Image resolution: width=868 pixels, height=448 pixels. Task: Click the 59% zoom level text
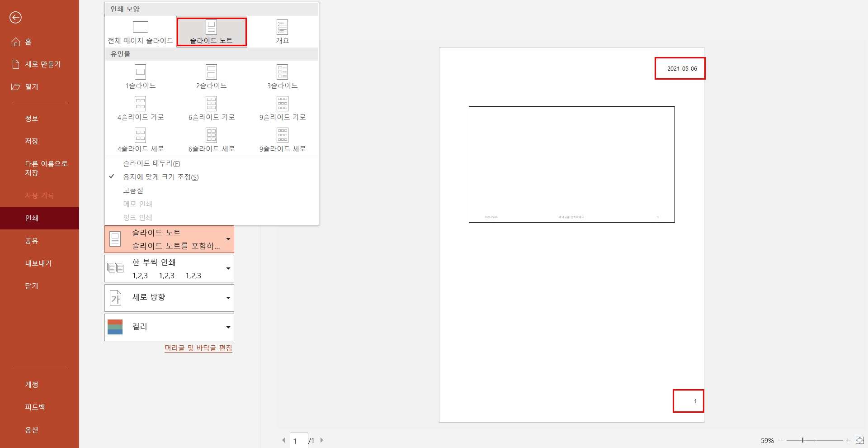[767, 440]
